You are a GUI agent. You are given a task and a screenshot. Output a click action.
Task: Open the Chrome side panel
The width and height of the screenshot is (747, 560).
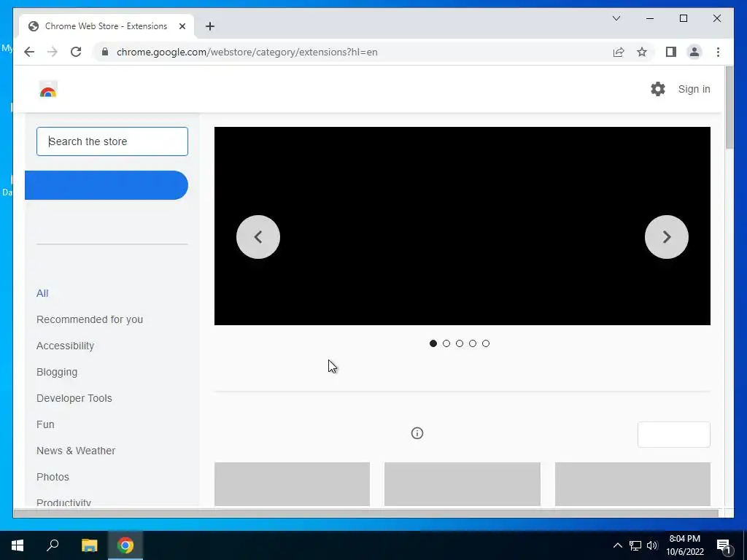click(x=671, y=52)
